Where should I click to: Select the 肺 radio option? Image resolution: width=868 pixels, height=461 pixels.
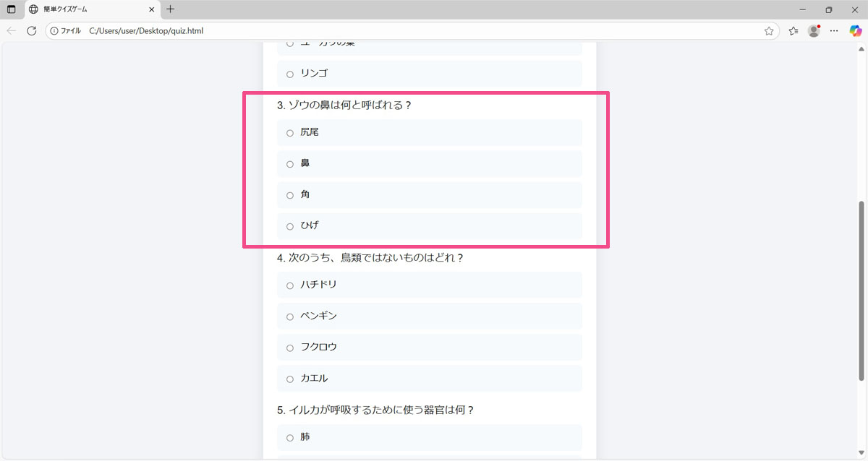290,438
